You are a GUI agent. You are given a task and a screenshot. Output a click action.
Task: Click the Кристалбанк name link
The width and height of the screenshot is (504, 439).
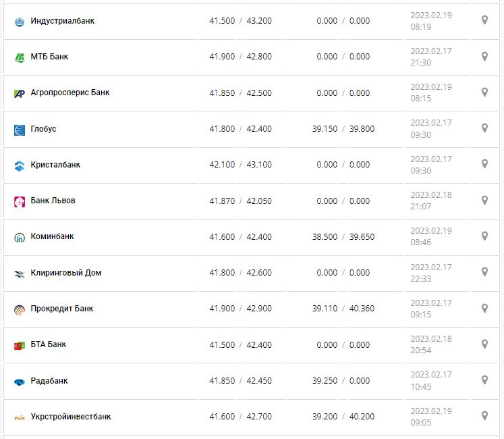[x=55, y=165]
